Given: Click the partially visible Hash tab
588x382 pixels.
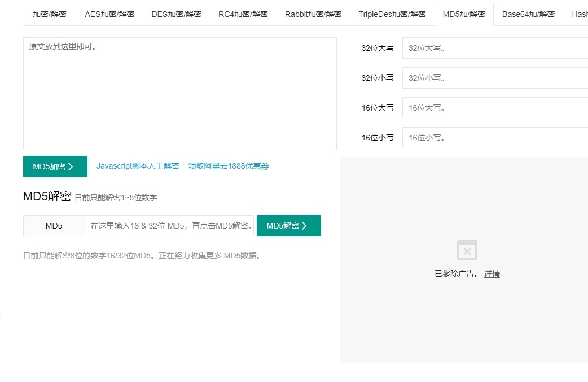Looking at the screenshot, I should tap(580, 14).
